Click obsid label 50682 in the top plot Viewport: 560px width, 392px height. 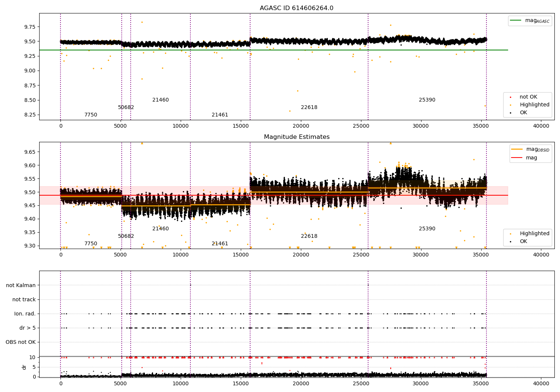pos(126,108)
